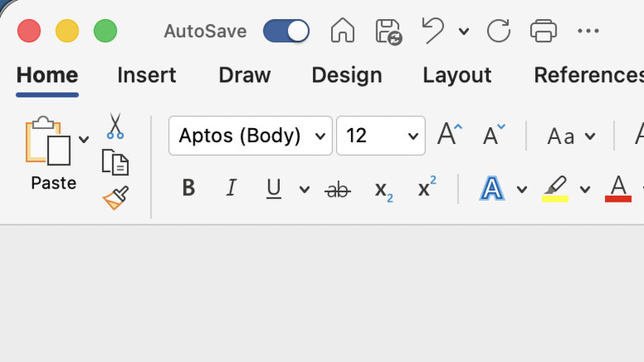The width and height of the screenshot is (644, 362).
Task: Toggle Subscript formatting
Action: coord(384,191)
